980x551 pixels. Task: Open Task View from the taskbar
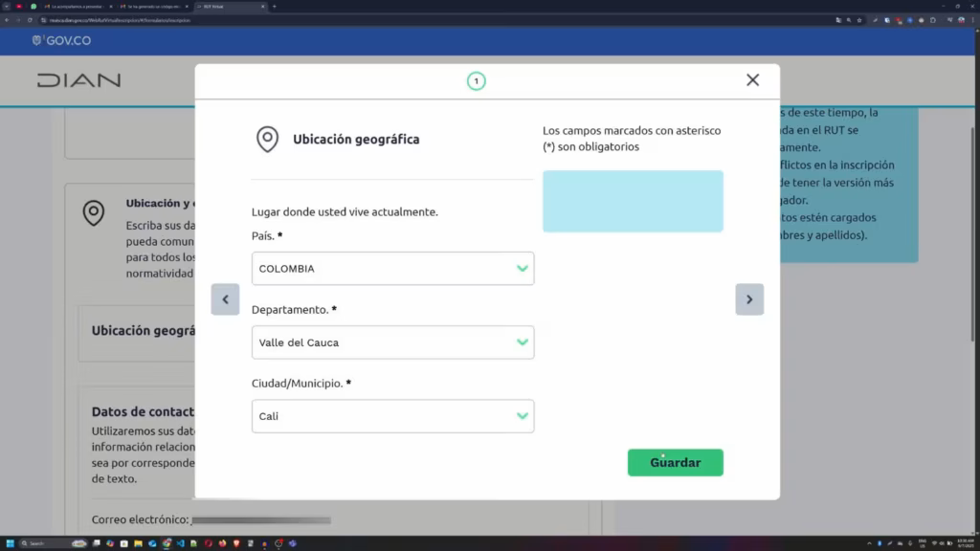point(97,543)
